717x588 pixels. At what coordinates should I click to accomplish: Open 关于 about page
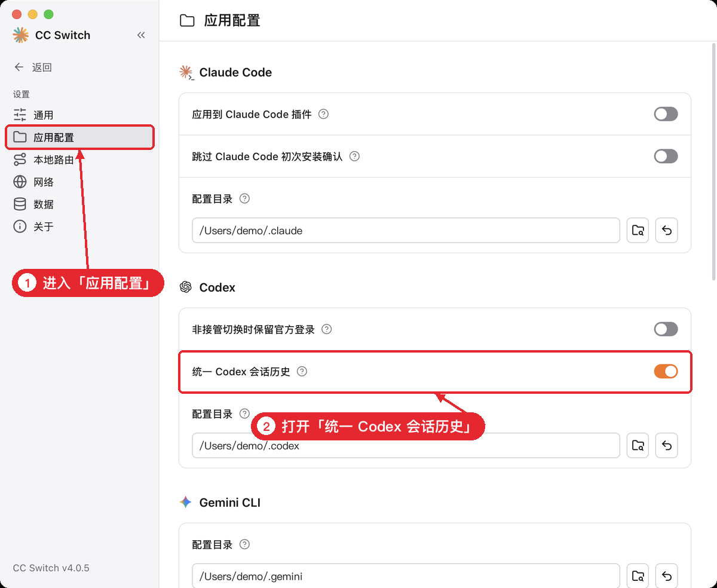[x=79, y=226]
